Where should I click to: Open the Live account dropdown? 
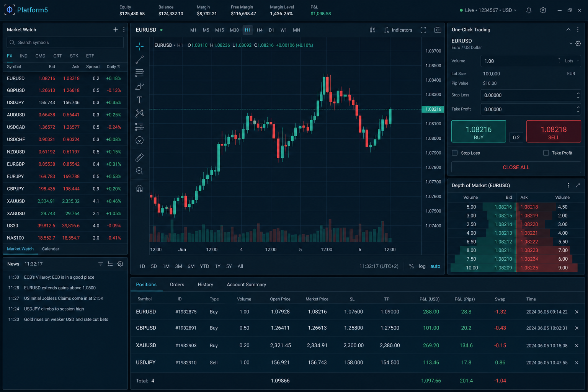(x=488, y=10)
